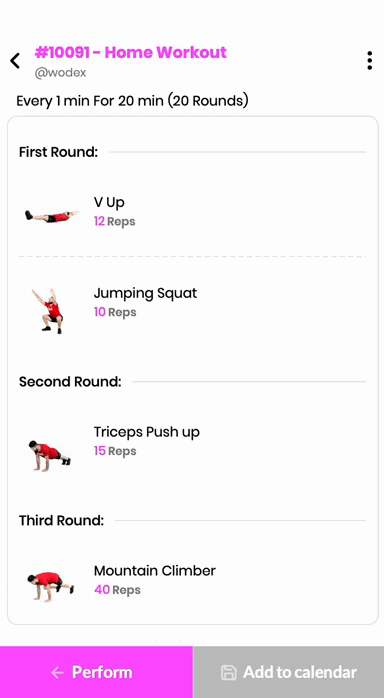Click the 40 Reps count label
Viewport: 384px width, 698px height.
pyautogui.click(x=117, y=590)
